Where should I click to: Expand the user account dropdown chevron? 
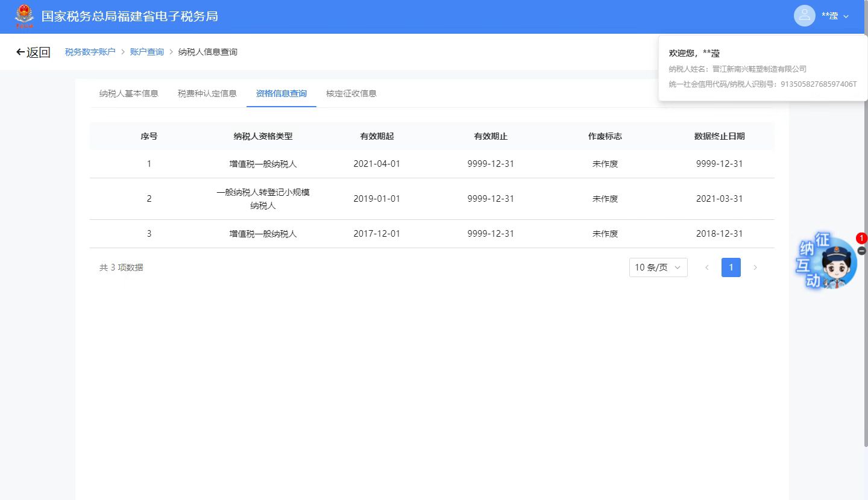click(846, 16)
